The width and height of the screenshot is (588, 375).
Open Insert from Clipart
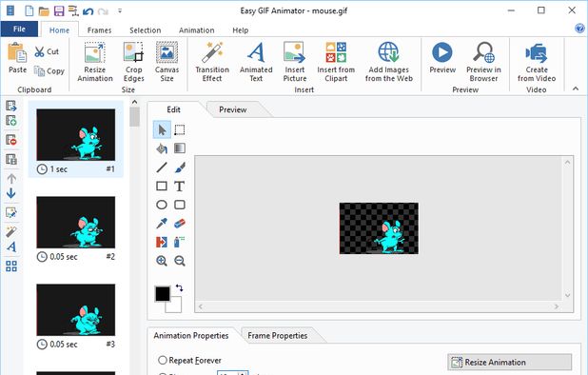click(x=336, y=62)
